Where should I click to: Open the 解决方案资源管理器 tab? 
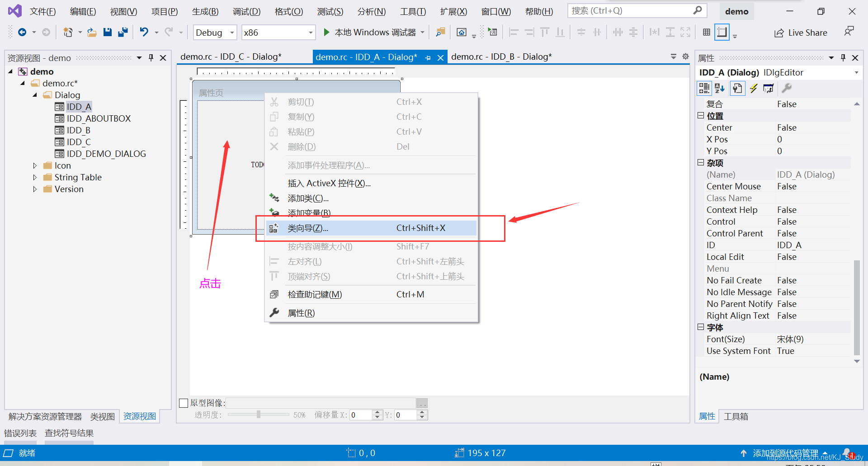click(45, 416)
